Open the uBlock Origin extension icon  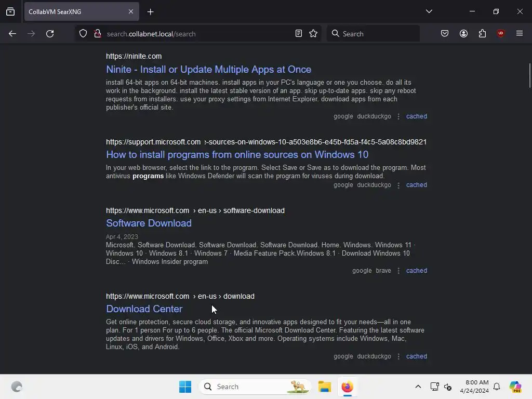pos(501,34)
